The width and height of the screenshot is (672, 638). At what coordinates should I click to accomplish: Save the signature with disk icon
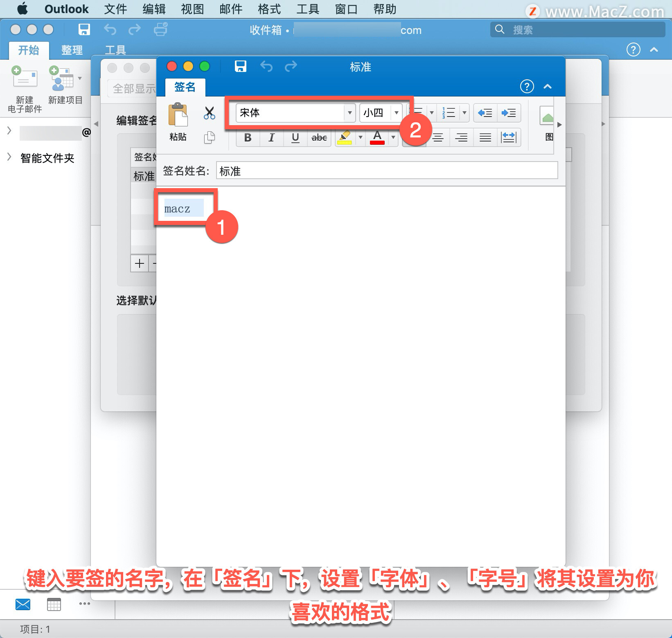click(x=241, y=66)
